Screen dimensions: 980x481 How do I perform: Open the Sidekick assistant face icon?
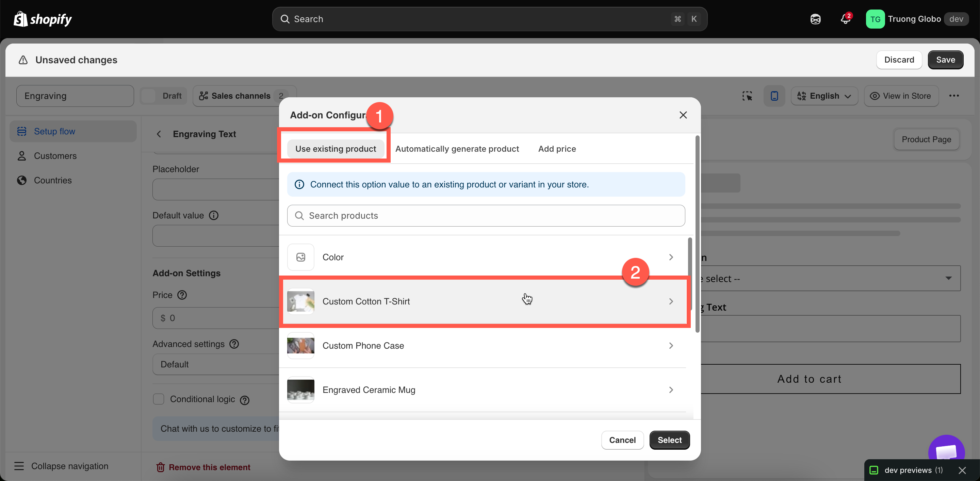point(815,19)
